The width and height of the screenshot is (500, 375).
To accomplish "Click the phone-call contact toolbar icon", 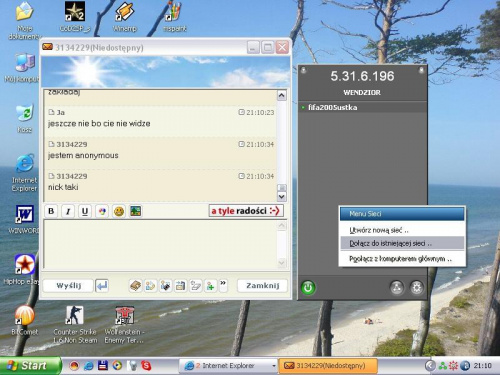I will [x=166, y=286].
